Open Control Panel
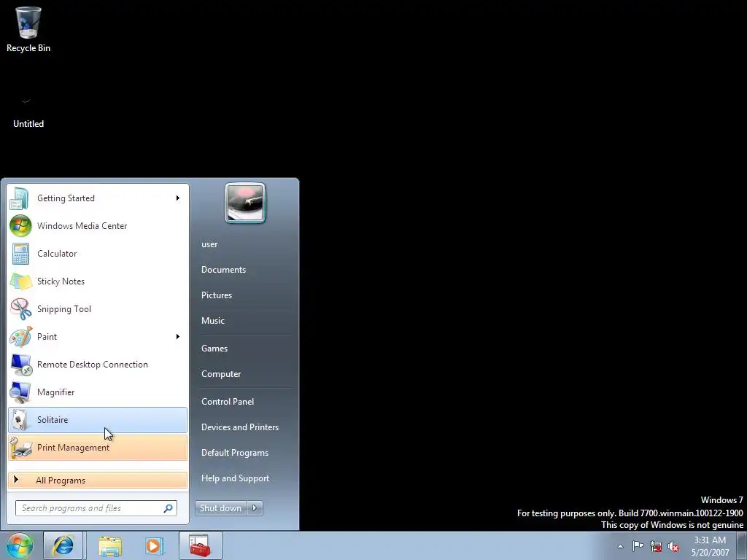747x560 pixels. click(228, 402)
